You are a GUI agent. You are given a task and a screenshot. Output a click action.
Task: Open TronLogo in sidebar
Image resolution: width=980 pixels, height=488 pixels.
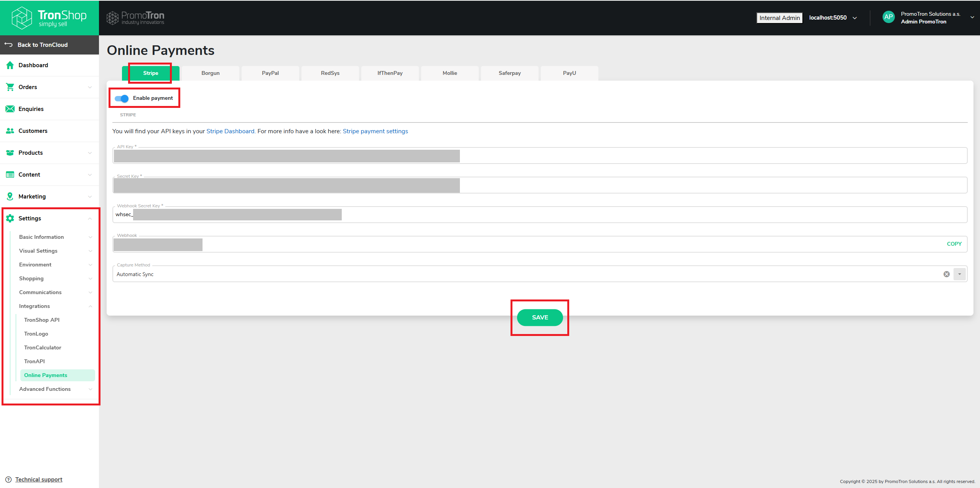pyautogui.click(x=36, y=334)
